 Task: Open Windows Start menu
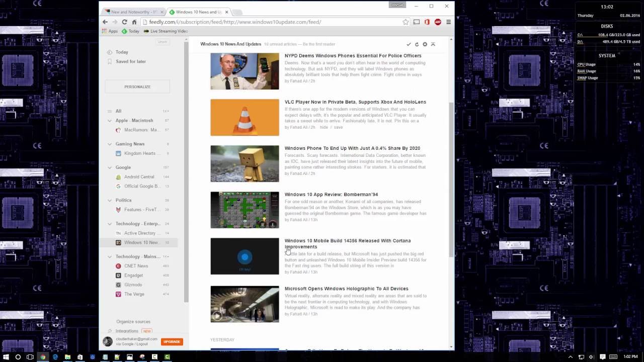(x=6, y=357)
